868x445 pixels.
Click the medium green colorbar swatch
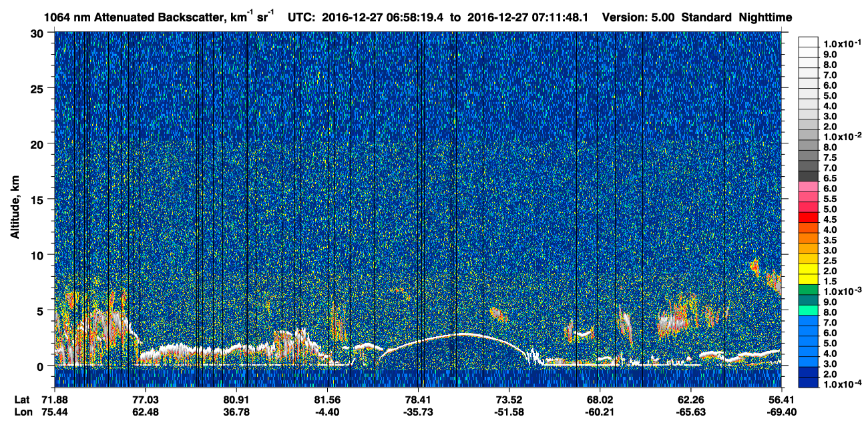(809, 290)
